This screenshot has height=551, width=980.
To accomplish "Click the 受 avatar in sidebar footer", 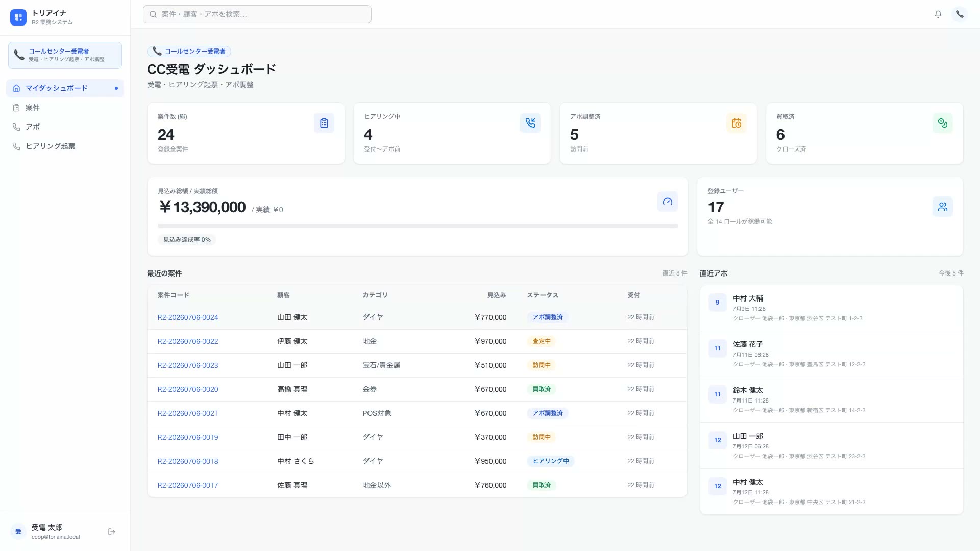I will pyautogui.click(x=18, y=532).
